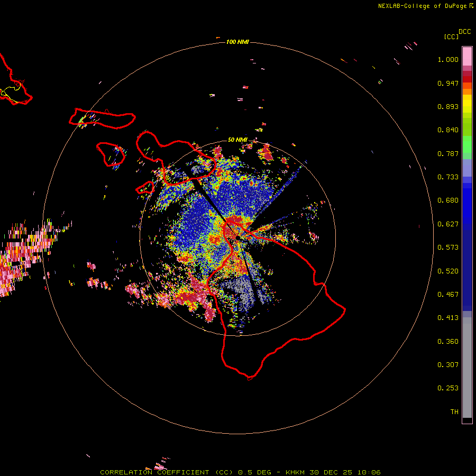Screen dimensions: 476x476
Task: Click the 0.893 scale value
Action: (448, 106)
